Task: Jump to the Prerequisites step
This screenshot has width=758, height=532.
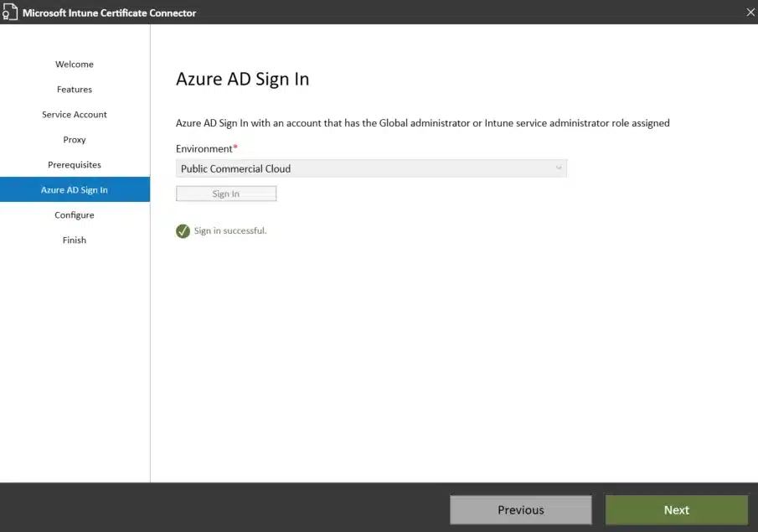Action: point(75,165)
